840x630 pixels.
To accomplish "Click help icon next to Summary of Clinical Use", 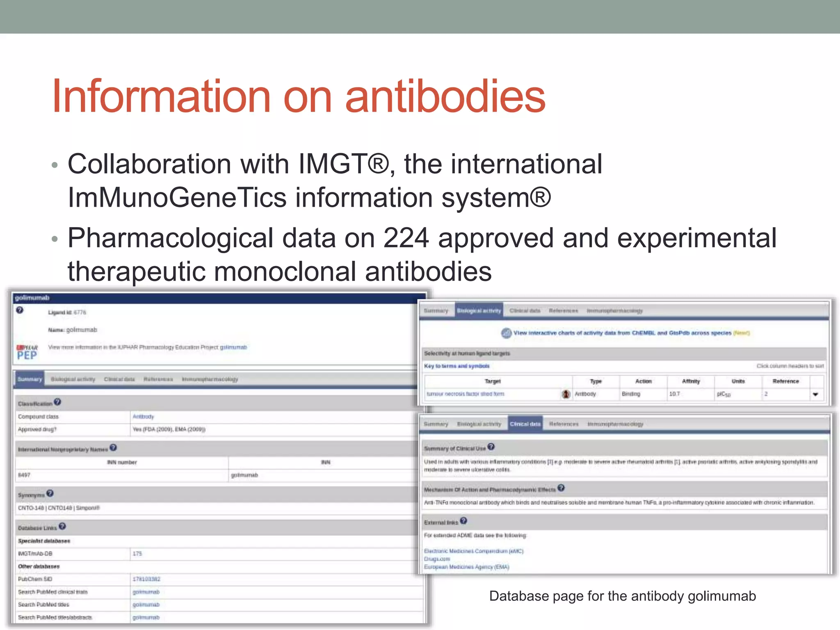I will 491,447.
